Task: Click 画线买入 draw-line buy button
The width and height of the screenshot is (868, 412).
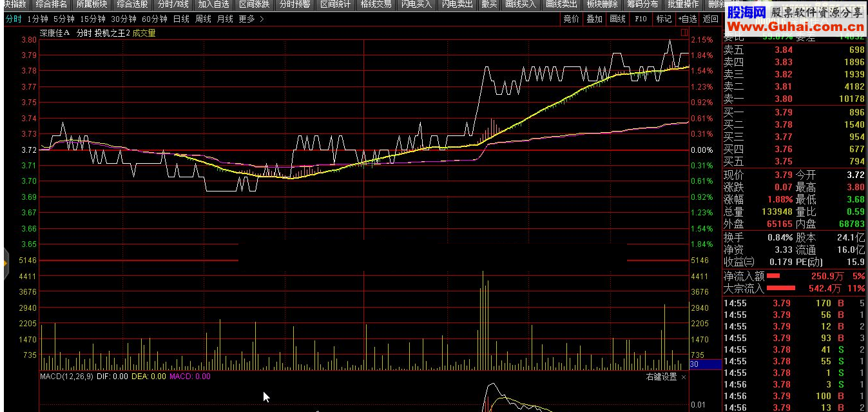Action: 521,5
